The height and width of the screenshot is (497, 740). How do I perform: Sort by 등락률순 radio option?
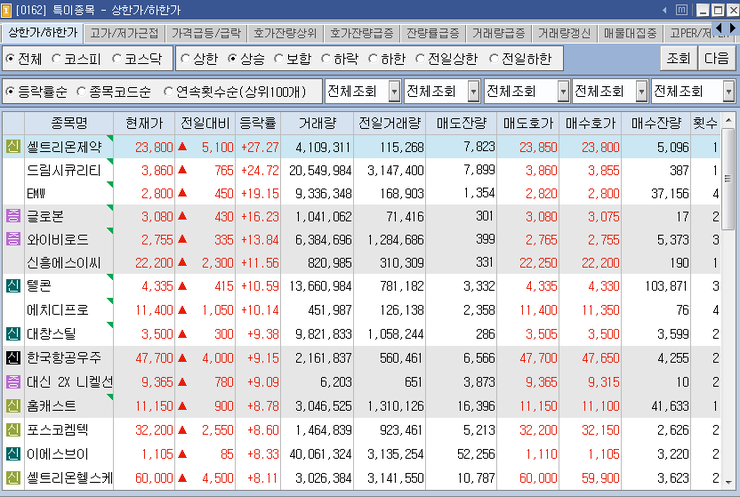coord(9,92)
